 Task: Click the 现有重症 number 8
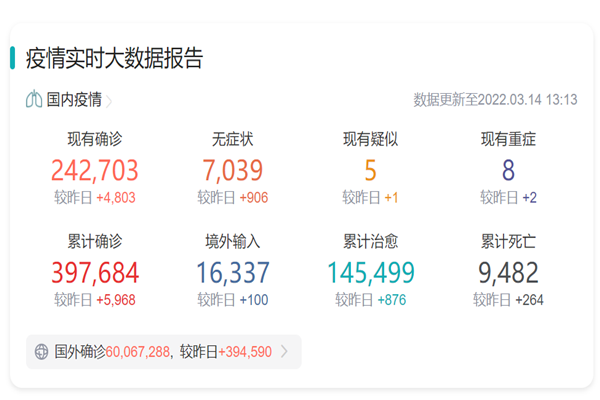tap(508, 170)
